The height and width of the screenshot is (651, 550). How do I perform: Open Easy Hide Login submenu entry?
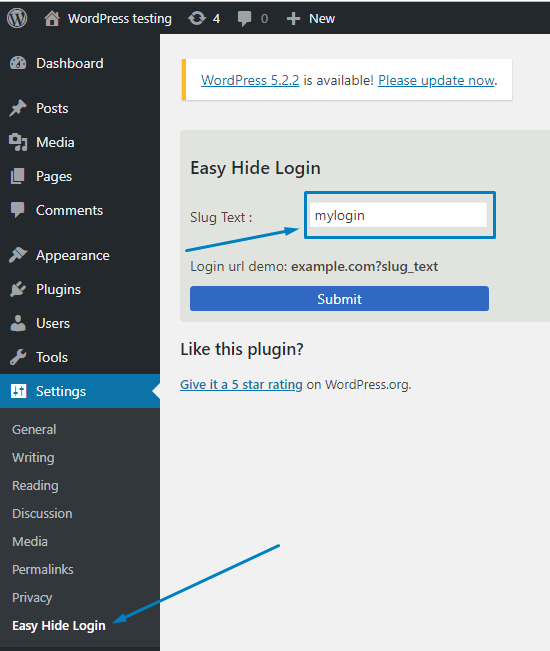(x=59, y=626)
